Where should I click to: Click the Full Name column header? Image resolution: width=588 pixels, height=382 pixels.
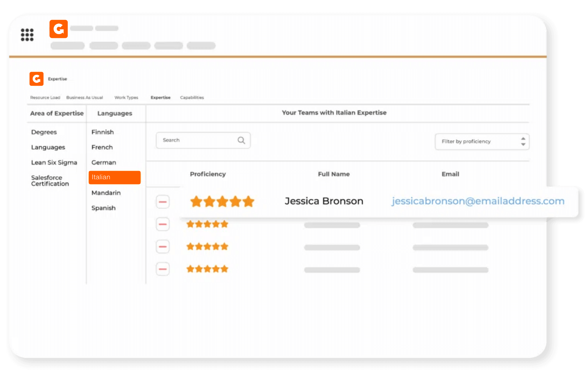(x=334, y=174)
